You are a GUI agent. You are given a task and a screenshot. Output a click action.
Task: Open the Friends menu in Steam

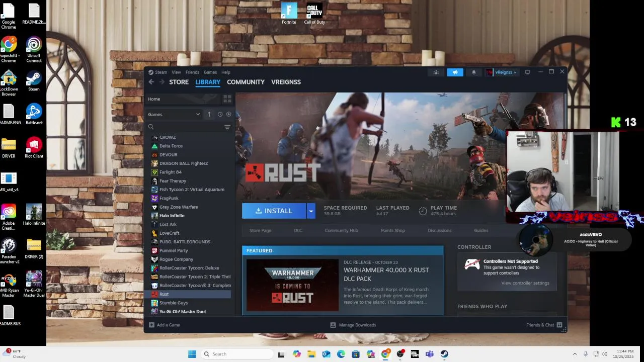[x=192, y=72]
